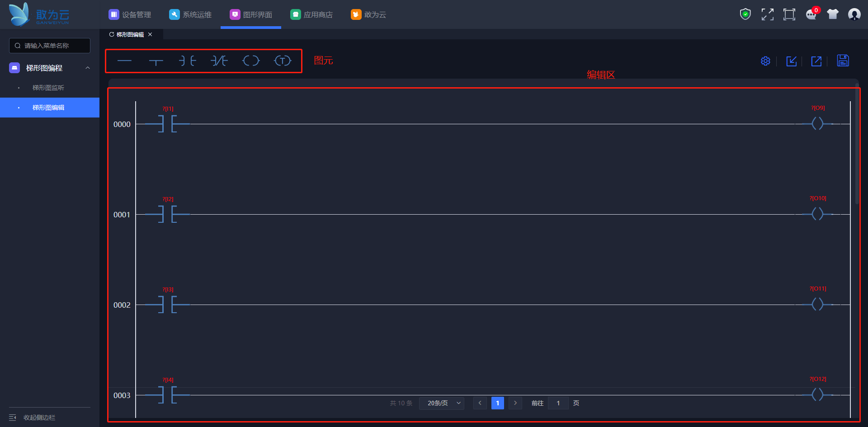Select the contact on rung 0001
The image size is (868, 427).
tap(167, 214)
